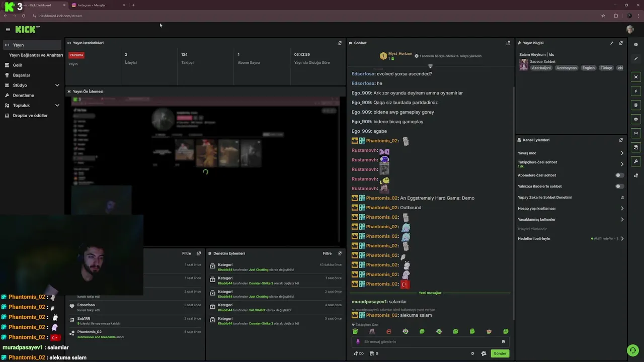Open the emoji picker in the message box
Viewport: 644px width, 362px height.
503,342
